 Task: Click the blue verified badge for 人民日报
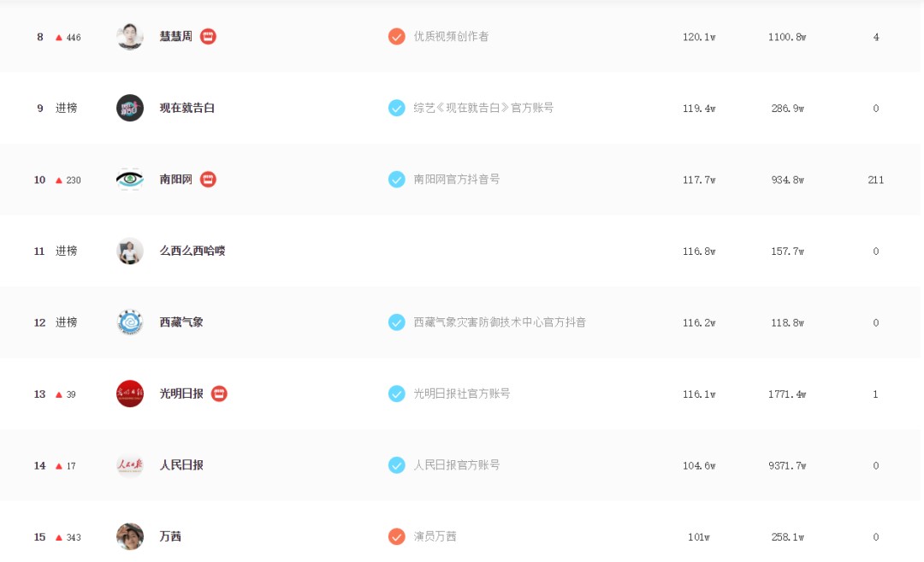397,464
